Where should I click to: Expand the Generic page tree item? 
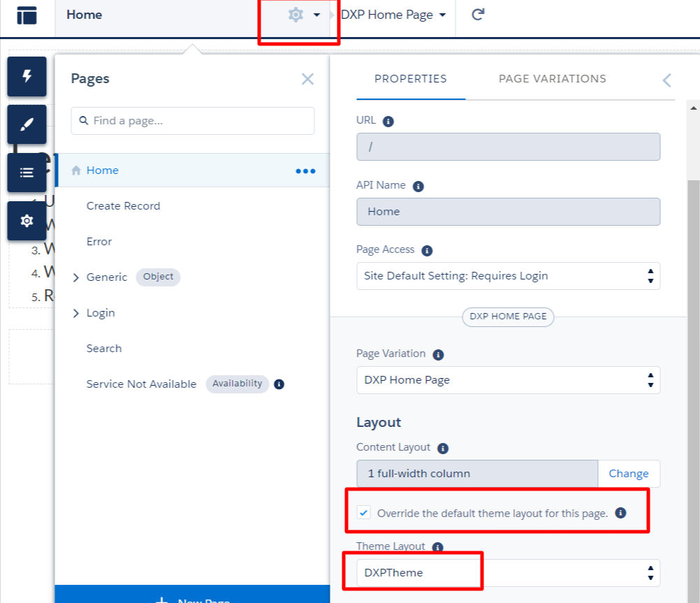[76, 277]
